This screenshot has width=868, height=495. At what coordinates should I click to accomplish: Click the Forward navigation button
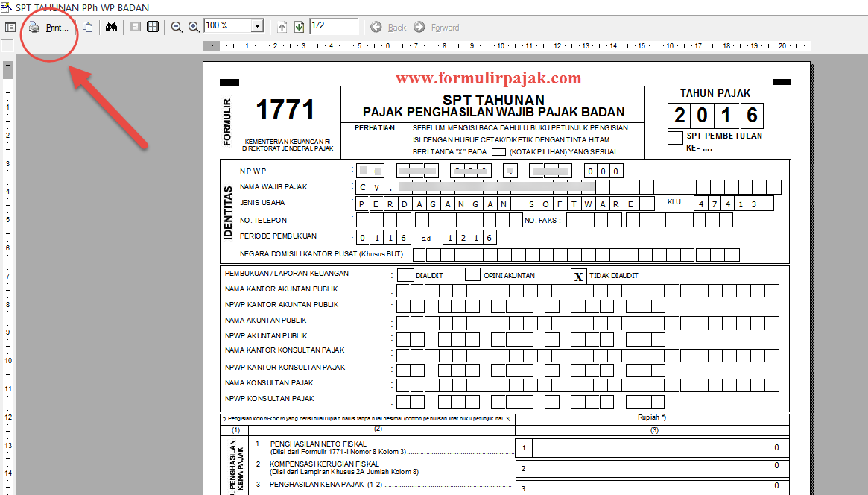(437, 27)
